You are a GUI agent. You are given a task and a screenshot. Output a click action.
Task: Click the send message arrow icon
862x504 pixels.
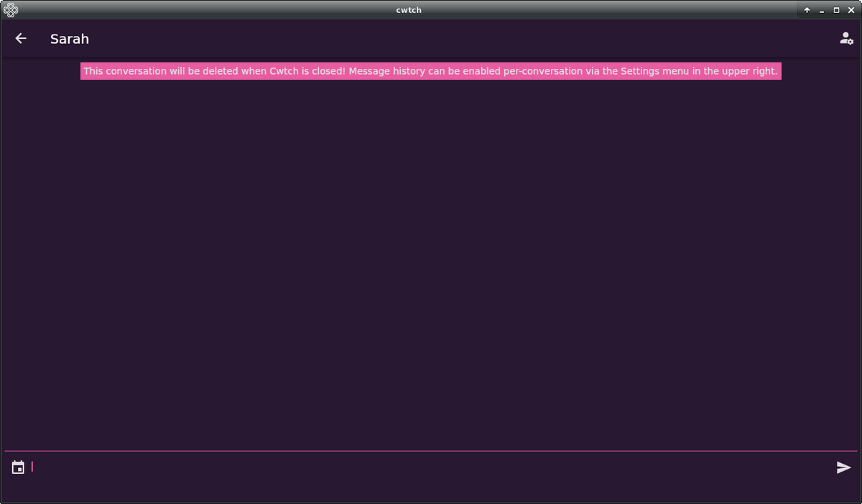coord(844,468)
